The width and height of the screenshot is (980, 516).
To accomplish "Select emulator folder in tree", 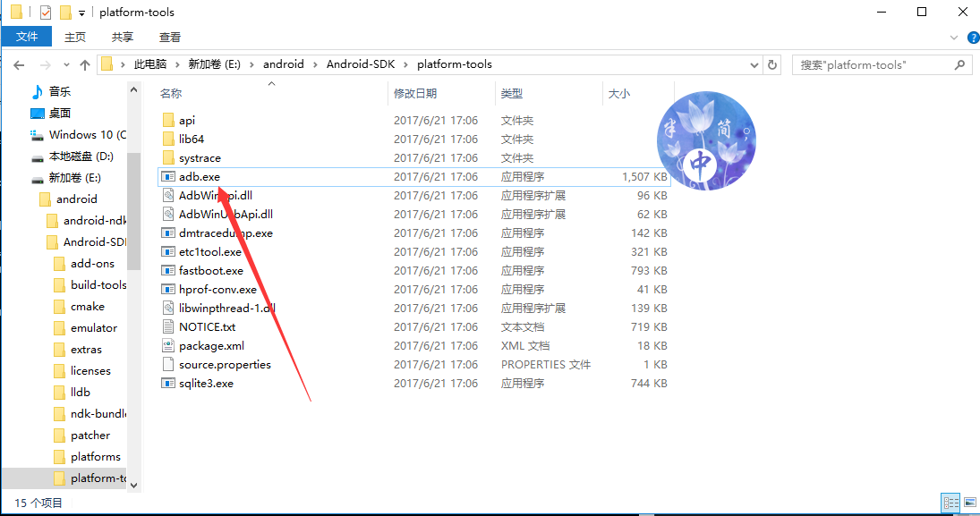I will (94, 328).
